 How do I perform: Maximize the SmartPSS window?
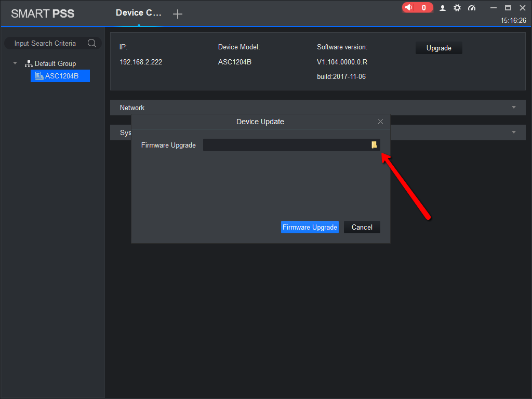508,8
